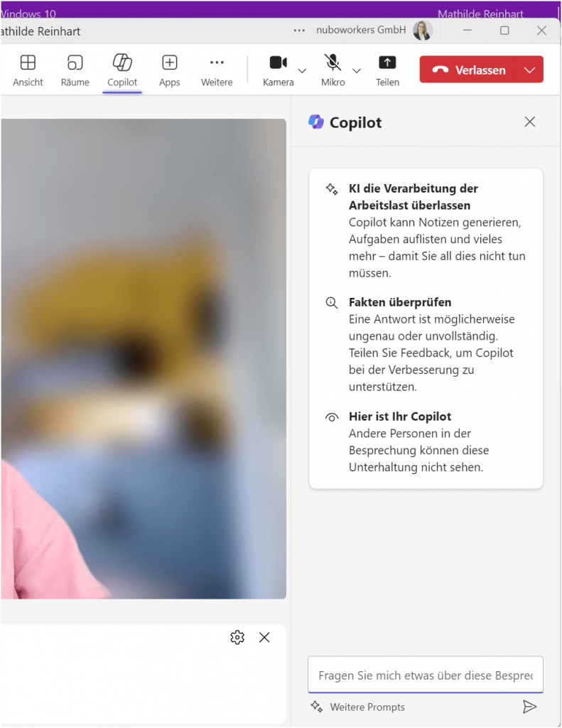Unmute the Mikro microphone
Image resolution: width=562 pixels, height=728 pixels.
click(x=333, y=70)
